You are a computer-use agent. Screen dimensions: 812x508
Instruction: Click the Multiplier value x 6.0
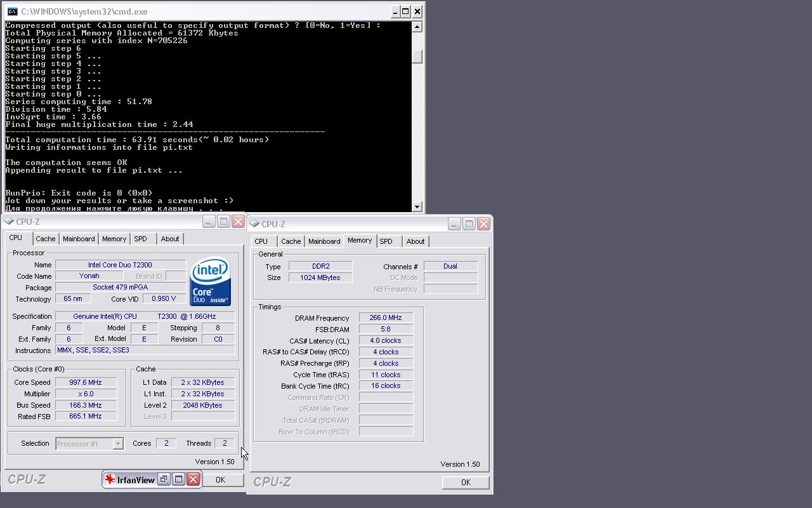click(x=86, y=394)
